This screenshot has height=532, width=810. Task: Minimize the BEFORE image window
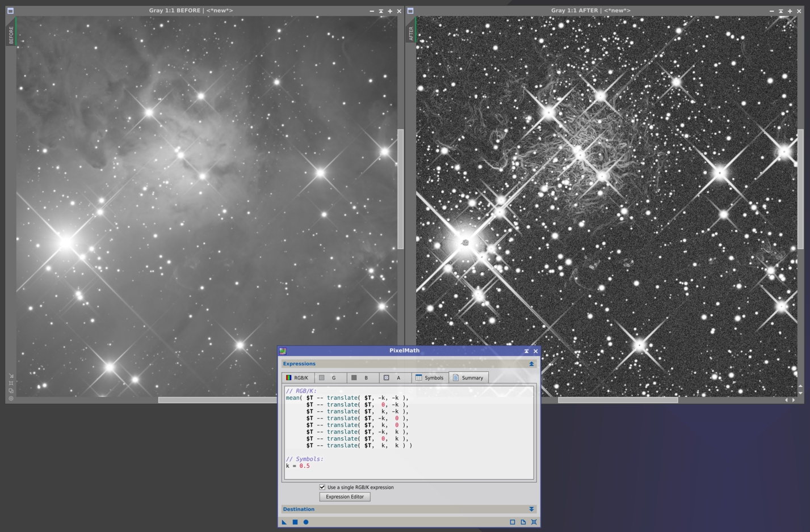(x=372, y=11)
